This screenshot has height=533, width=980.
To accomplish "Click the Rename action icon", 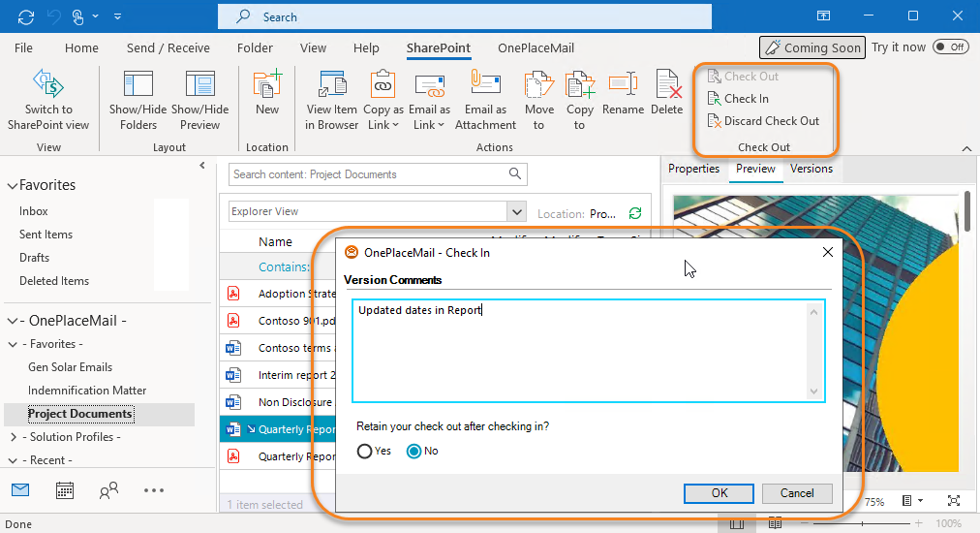I will [623, 84].
